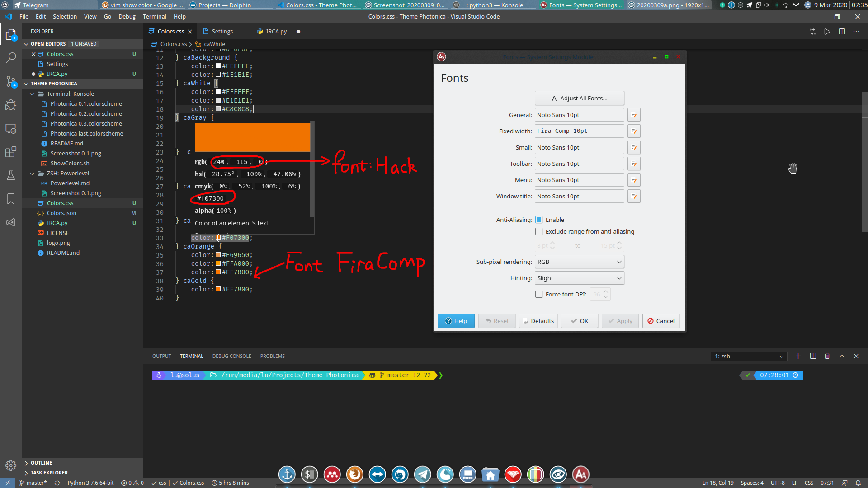The image size is (868, 488).
Task: Open the Sub-pixel rendering dropdown
Action: coord(579,262)
